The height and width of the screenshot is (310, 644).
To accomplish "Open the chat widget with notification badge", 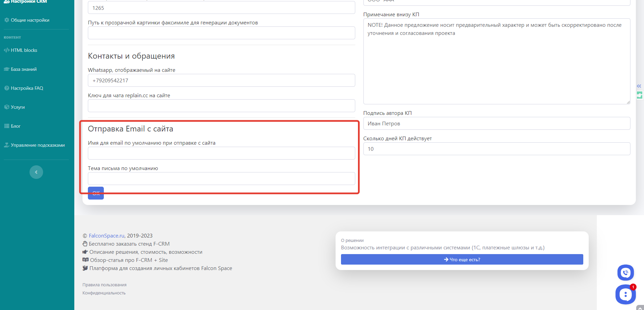I will [x=625, y=294].
